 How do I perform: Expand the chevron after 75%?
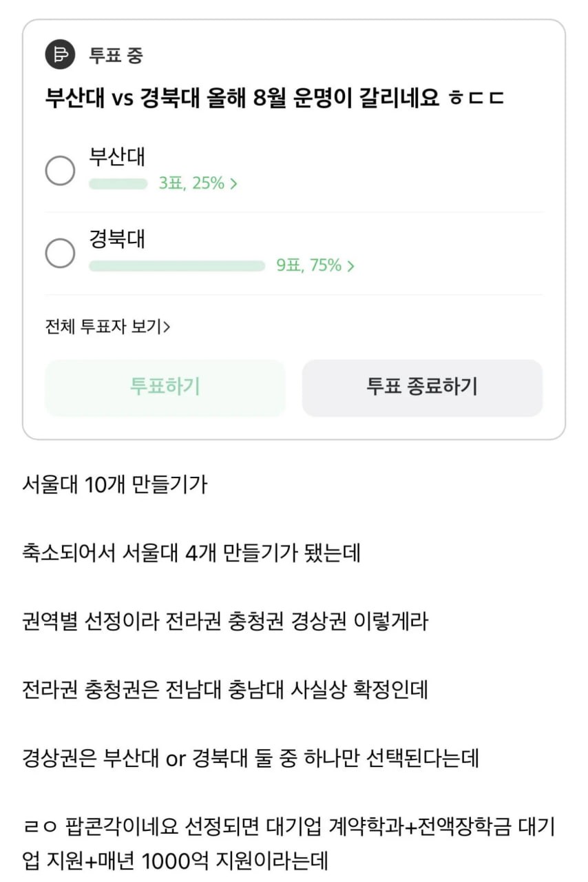tap(351, 266)
